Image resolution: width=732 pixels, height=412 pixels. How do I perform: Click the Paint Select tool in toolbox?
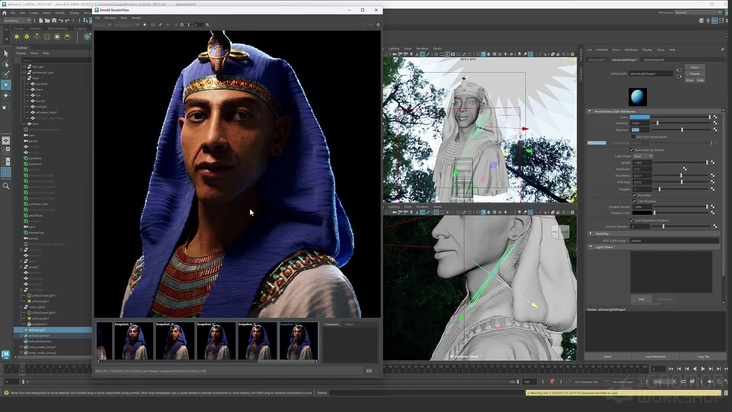point(6,73)
